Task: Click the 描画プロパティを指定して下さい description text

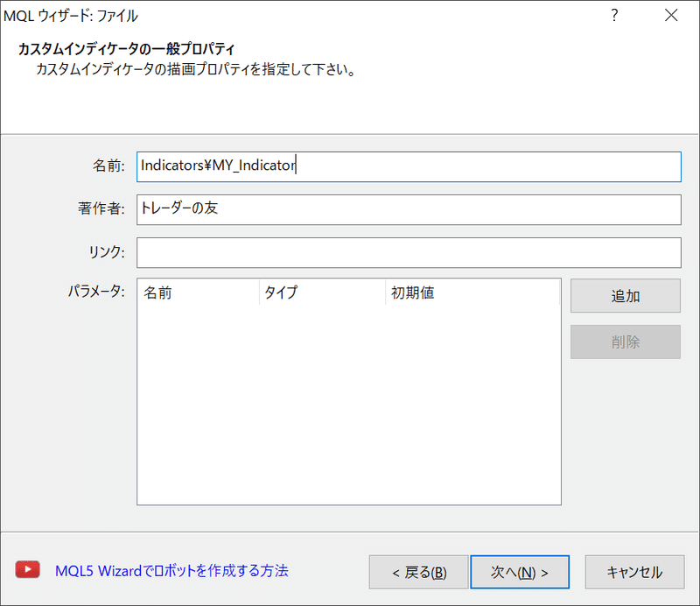Action: coord(195,69)
